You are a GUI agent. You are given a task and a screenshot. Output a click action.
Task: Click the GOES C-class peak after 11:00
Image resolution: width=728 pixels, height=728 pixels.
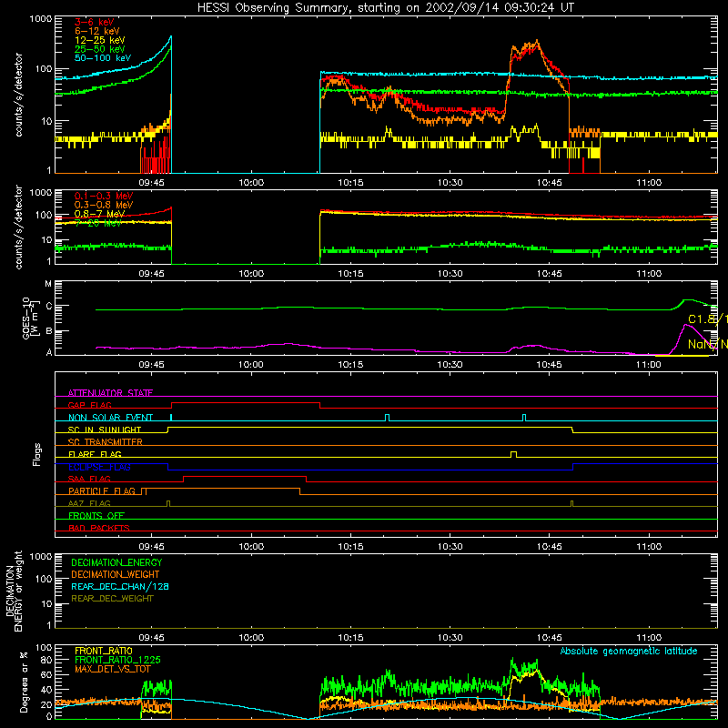(690, 300)
